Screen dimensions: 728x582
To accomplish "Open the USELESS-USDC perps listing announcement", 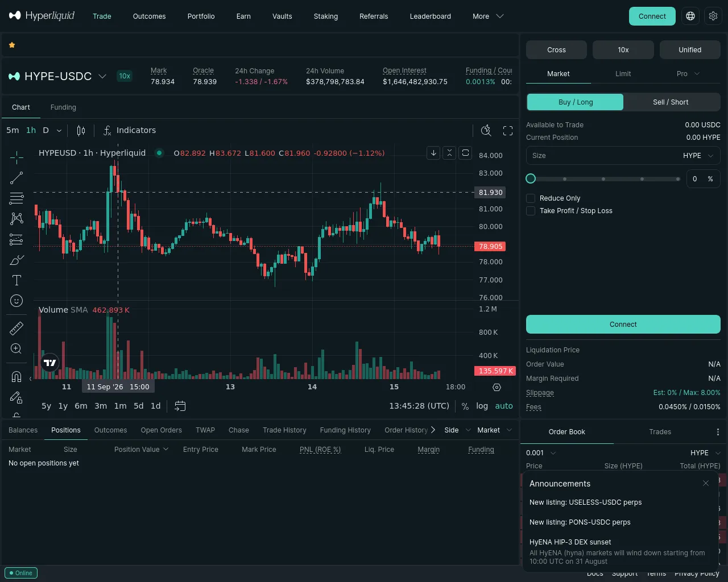I will [x=585, y=502].
